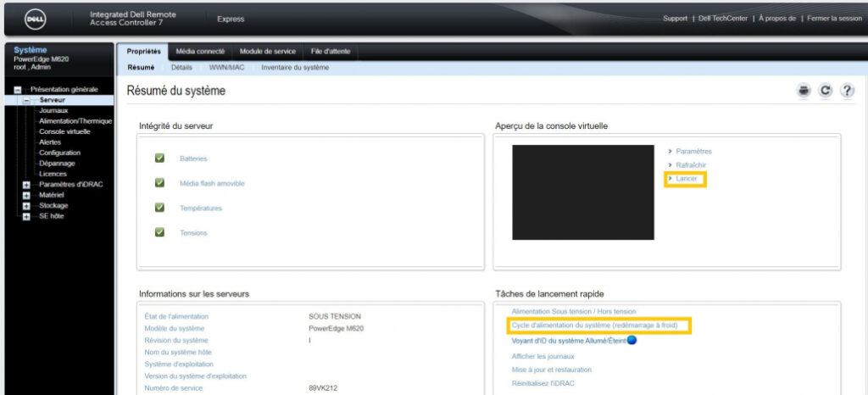Click Cycle d'alimentation du système link
Viewport: 868px width, 395px height.
594,325
